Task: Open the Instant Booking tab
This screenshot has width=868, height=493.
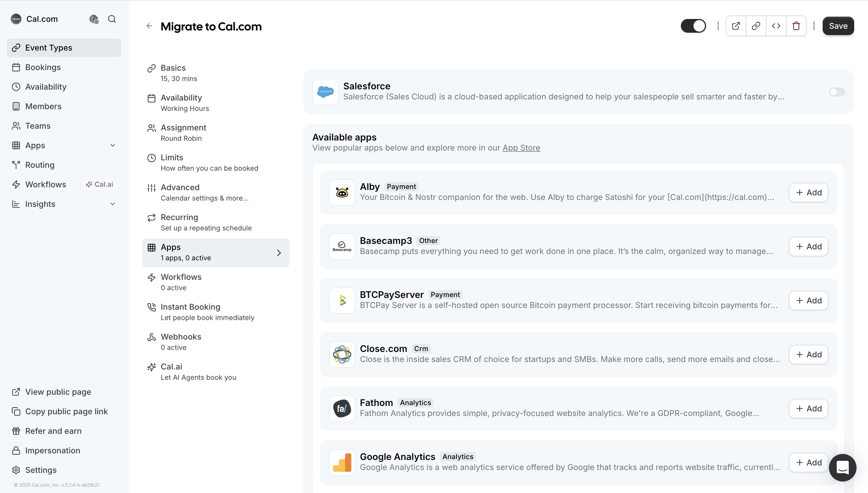Action: [216, 312]
